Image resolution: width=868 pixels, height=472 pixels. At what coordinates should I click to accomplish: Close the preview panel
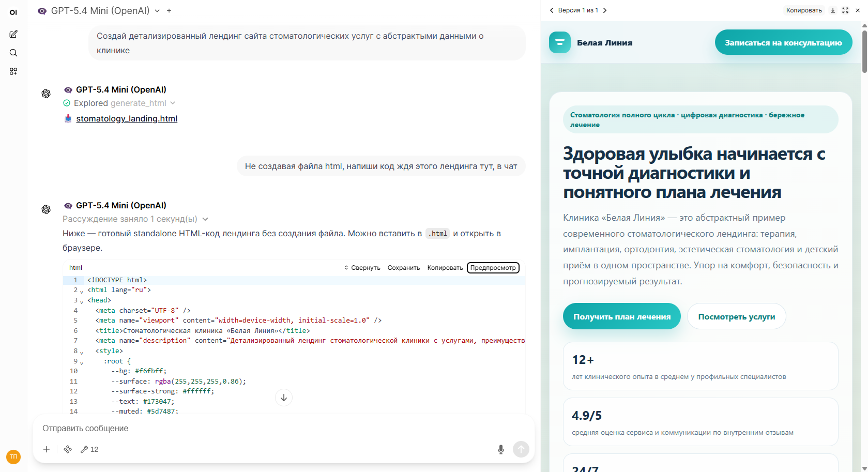(x=858, y=10)
